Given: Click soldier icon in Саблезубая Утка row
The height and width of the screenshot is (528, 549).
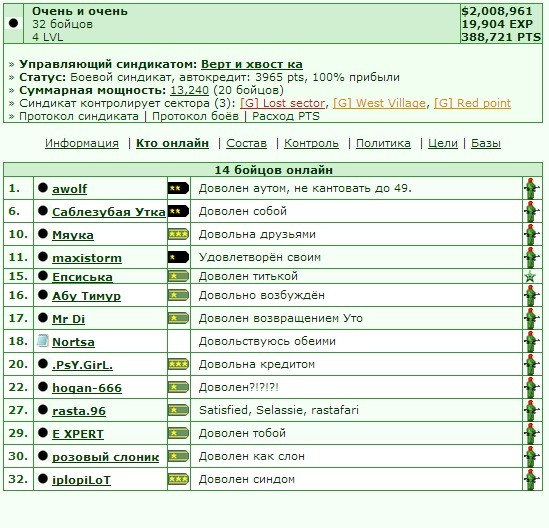Looking at the screenshot, I should 532,211.
